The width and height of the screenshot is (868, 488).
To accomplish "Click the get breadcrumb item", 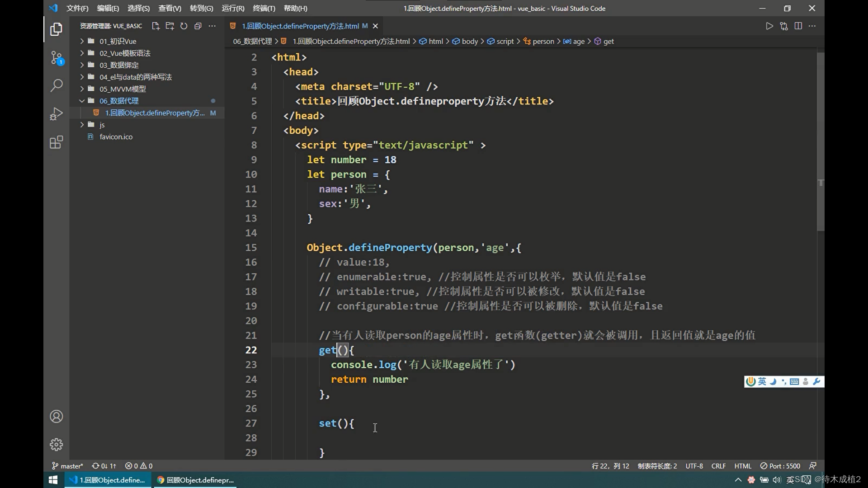I will (604, 41).
